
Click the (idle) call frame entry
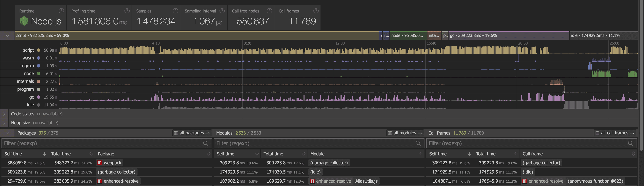coord(528,172)
